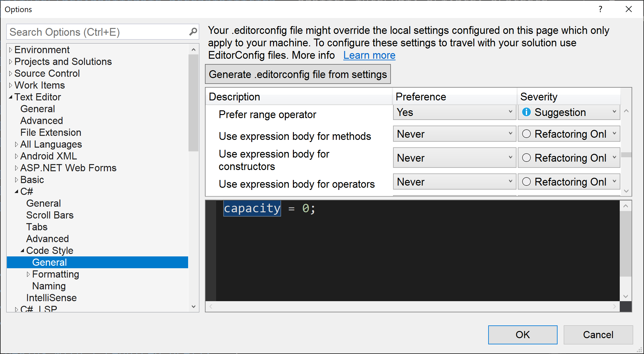
Task: Expand the All Languages node
Action: (x=16, y=144)
